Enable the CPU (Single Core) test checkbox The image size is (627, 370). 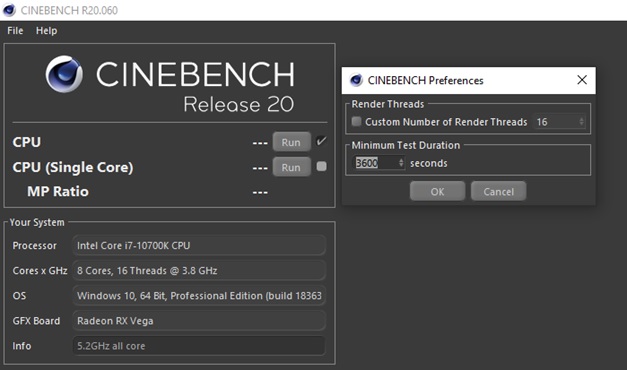pos(321,166)
